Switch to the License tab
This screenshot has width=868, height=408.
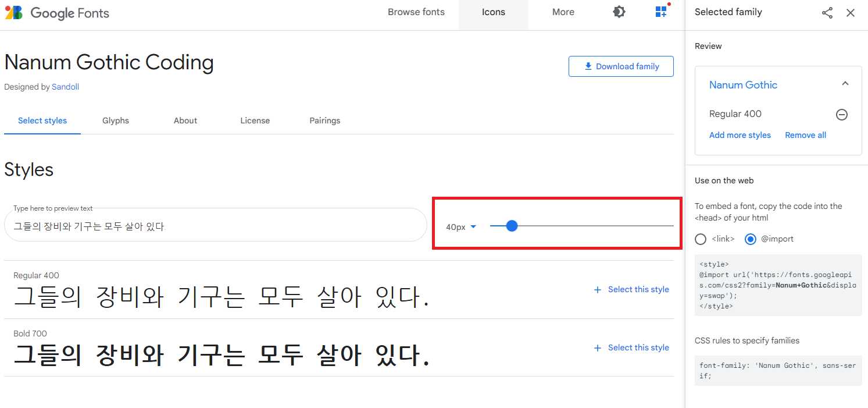click(255, 120)
